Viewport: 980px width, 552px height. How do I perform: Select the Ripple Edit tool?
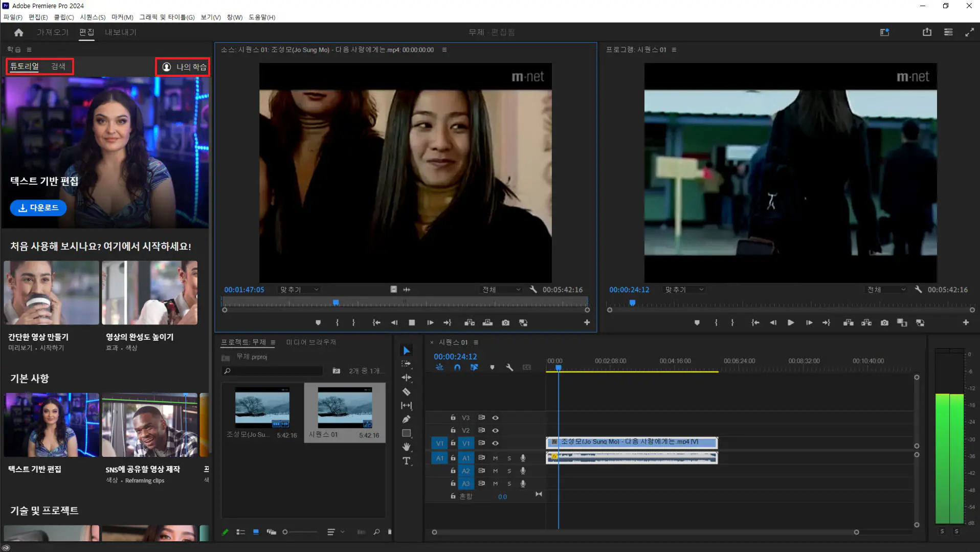[x=407, y=378]
